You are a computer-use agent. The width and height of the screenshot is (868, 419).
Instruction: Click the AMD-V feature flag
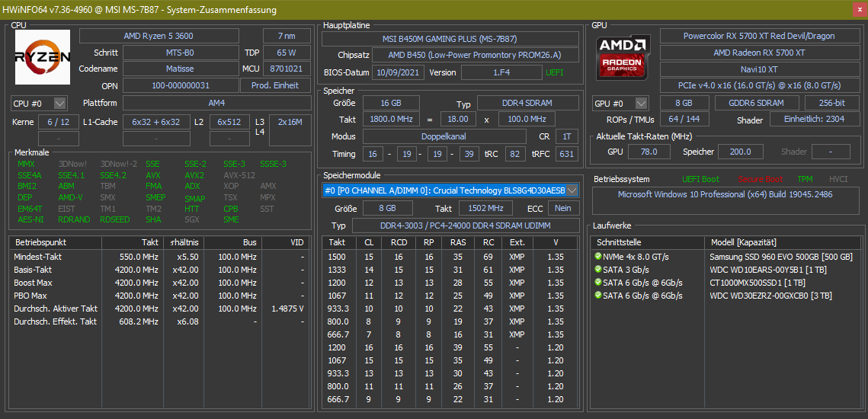[x=70, y=197]
